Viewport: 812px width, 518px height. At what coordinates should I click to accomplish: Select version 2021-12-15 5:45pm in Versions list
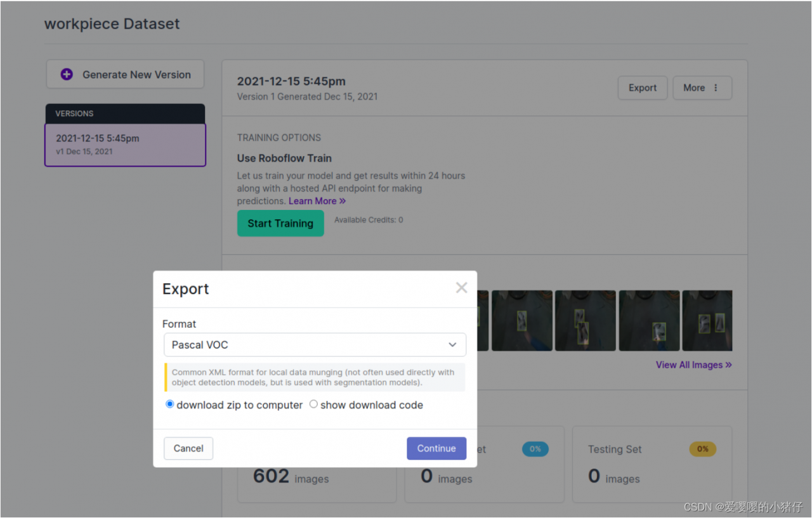point(125,145)
